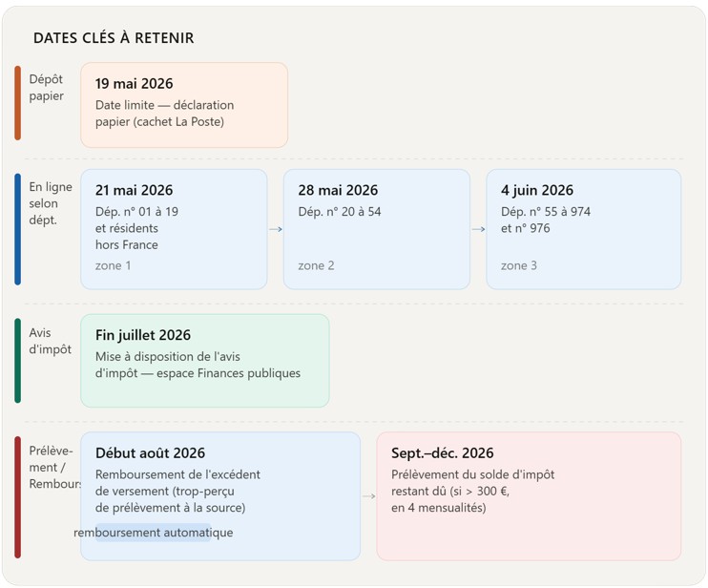
Task: Click the "zone 2" label
Action: pos(316,265)
